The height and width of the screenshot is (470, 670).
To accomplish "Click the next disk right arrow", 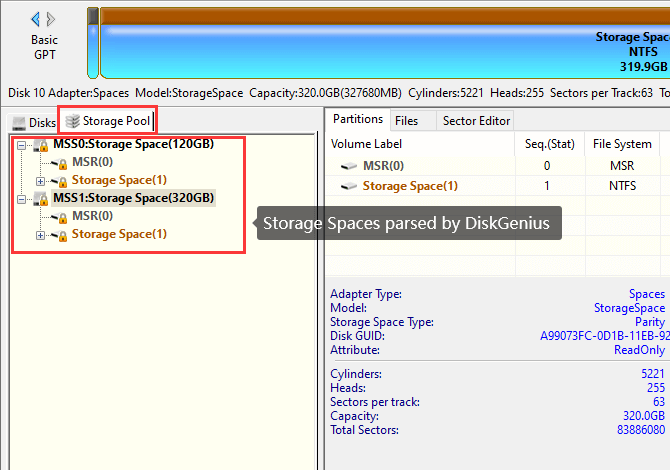I will tap(52, 19).
